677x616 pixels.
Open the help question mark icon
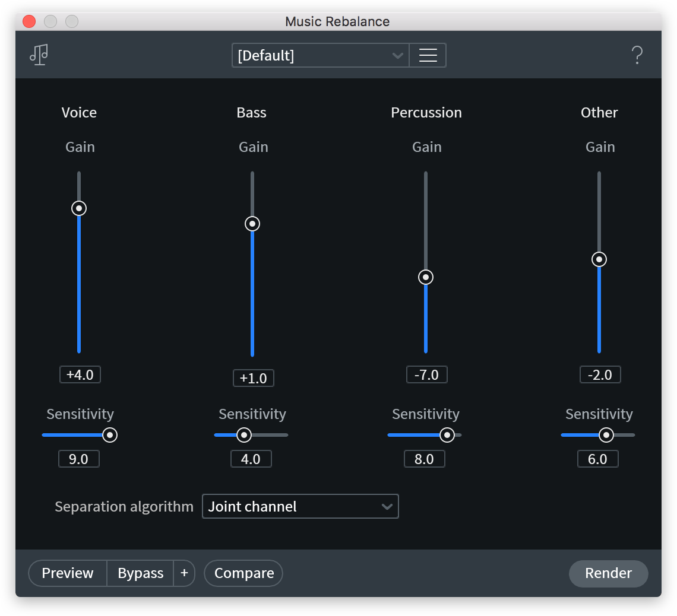(x=637, y=55)
